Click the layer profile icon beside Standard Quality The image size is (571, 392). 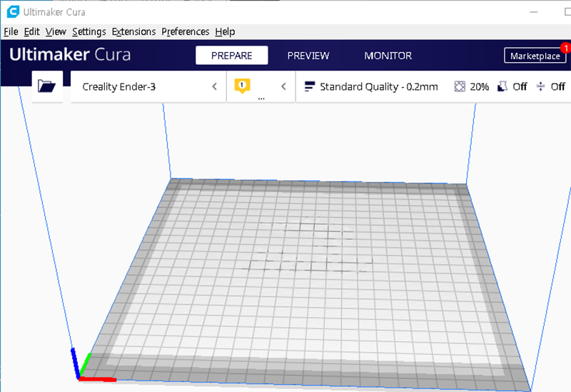[310, 86]
